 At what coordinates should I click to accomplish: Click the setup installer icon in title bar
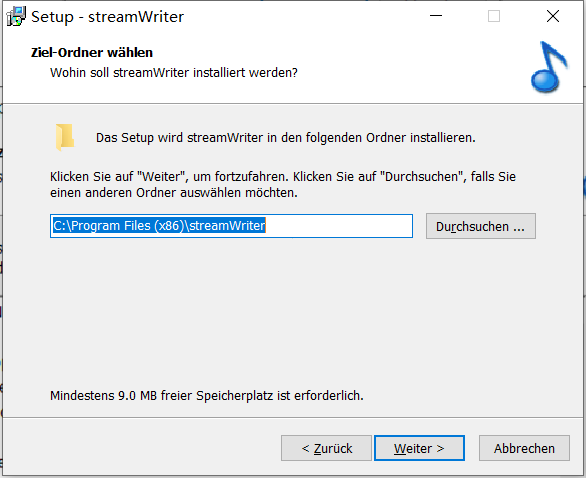coord(16,17)
